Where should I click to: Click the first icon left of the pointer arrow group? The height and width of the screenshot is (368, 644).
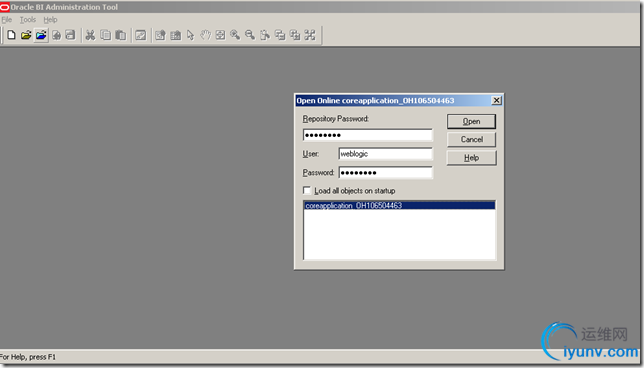click(x=160, y=35)
